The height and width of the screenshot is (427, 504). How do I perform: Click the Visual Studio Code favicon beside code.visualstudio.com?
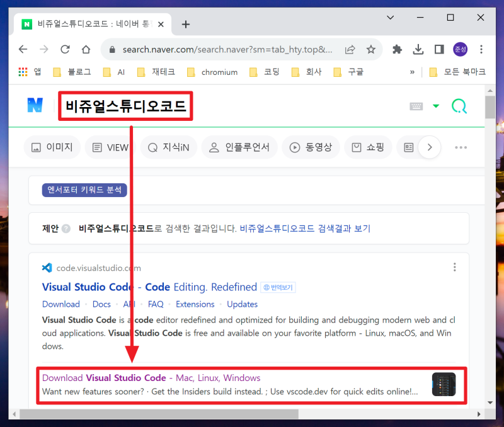pyautogui.click(x=47, y=267)
